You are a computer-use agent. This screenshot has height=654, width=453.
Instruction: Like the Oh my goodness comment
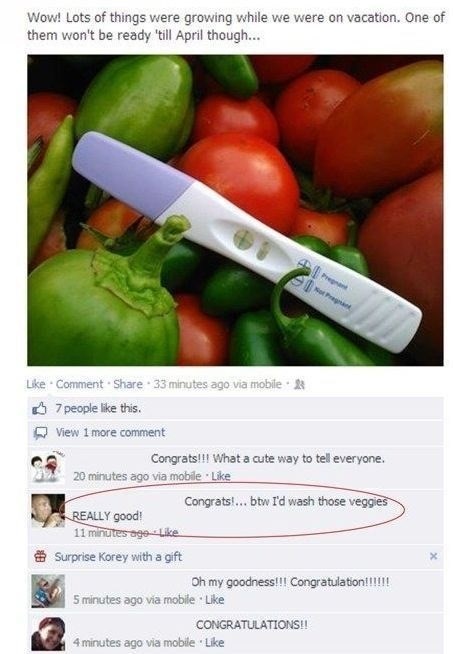215,599
